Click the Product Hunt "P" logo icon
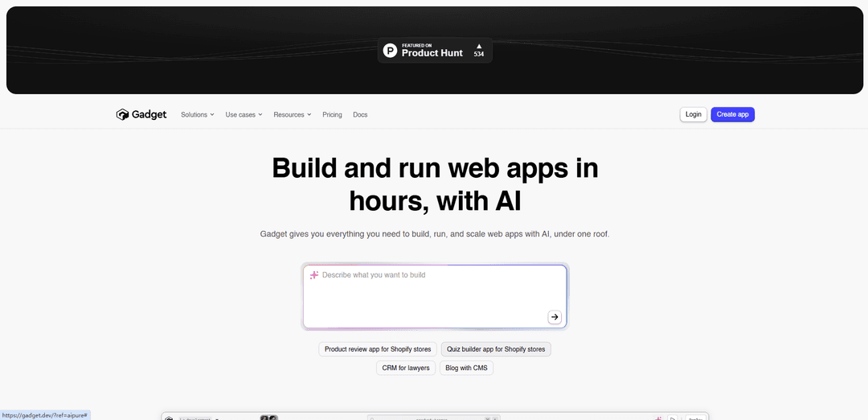 click(391, 51)
